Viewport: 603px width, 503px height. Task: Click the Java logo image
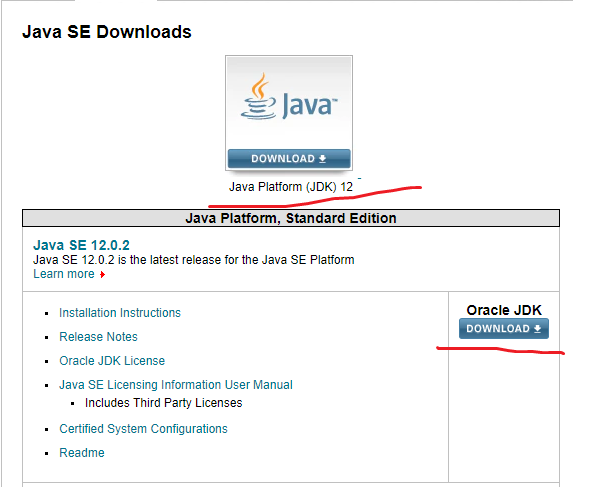point(289,103)
